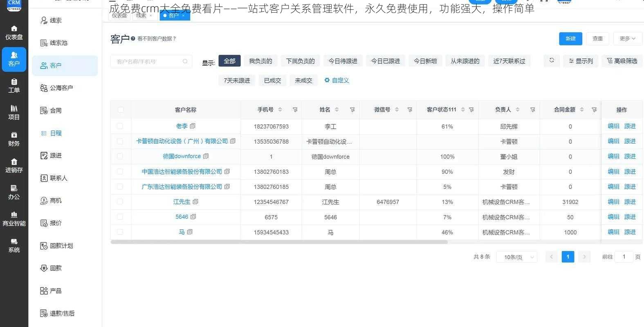Image resolution: width=644 pixels, height=327 pixels.
Task: Check the checkbox for 中国浩达智能装备 row
Action: pos(120,171)
